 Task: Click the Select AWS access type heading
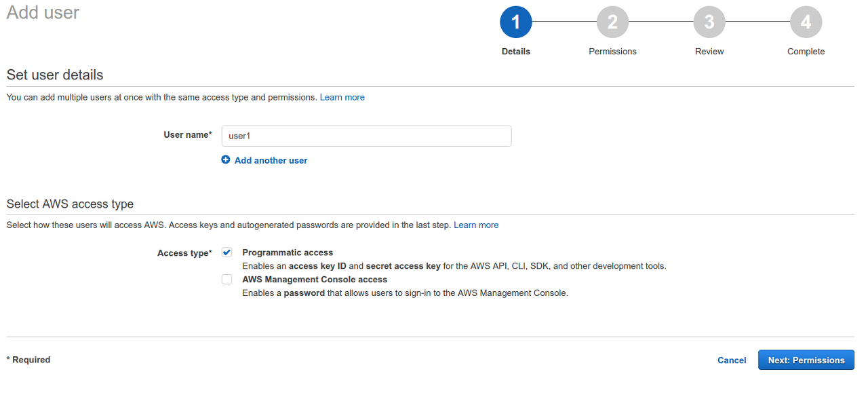point(70,204)
